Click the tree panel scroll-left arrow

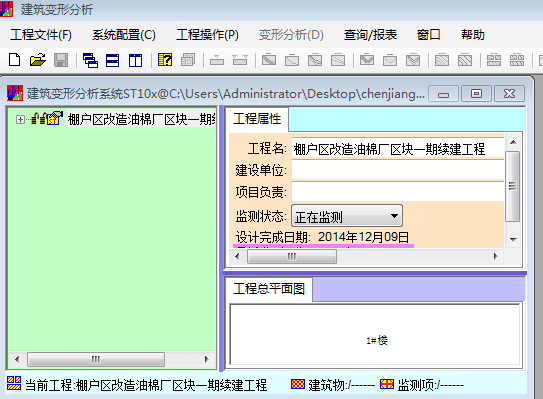point(17,359)
